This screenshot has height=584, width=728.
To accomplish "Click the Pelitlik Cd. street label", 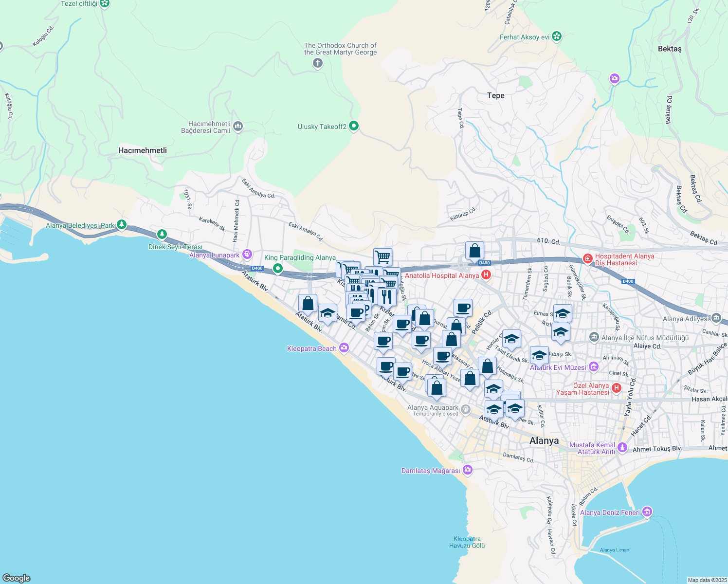I will (481, 322).
